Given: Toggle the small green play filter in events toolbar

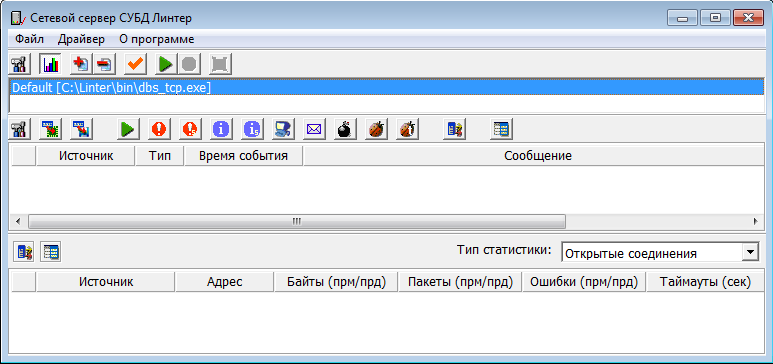Looking at the screenshot, I should (x=128, y=129).
